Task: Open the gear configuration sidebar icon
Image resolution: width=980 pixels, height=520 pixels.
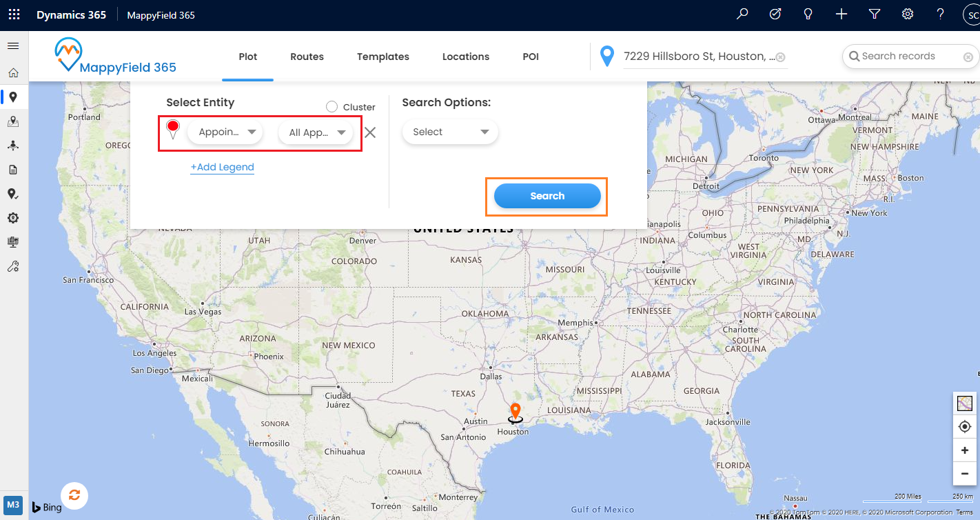Action: coord(13,218)
